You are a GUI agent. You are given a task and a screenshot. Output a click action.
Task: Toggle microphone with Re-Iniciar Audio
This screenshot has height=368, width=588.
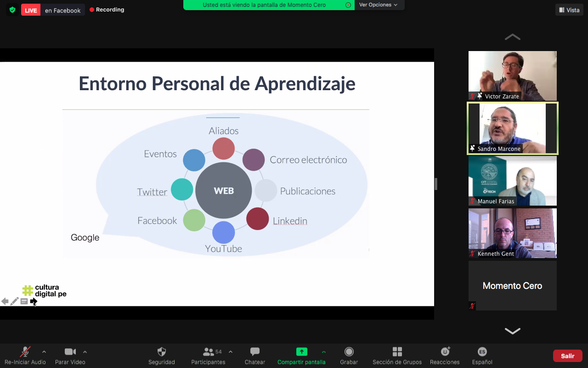pyautogui.click(x=25, y=352)
